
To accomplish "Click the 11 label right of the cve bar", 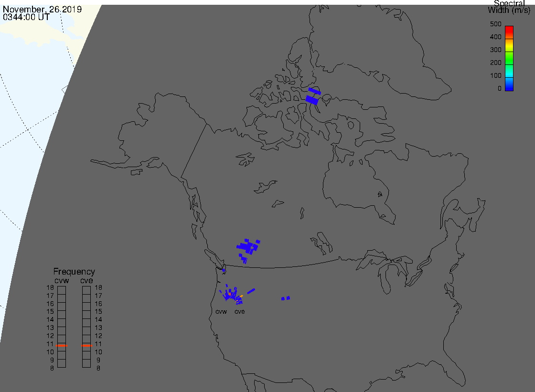I will click(x=98, y=344).
